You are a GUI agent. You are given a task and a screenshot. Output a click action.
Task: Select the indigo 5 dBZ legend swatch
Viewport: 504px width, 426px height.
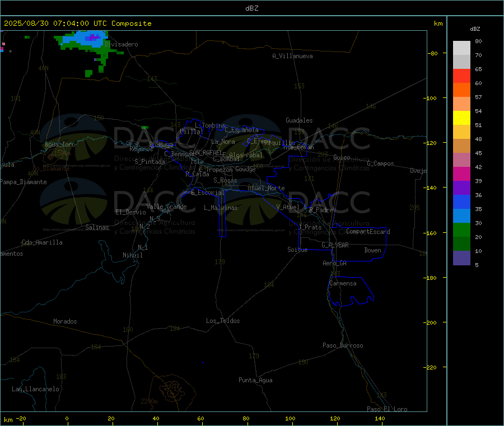point(461,258)
